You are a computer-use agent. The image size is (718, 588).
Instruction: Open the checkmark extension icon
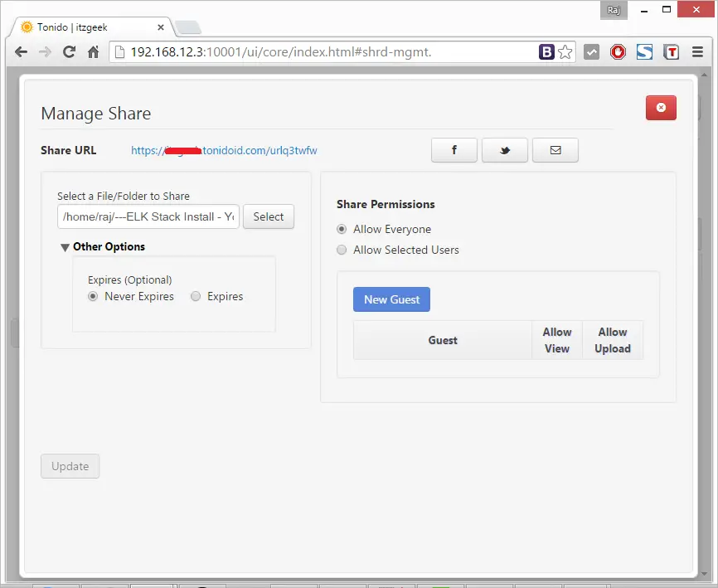591,52
